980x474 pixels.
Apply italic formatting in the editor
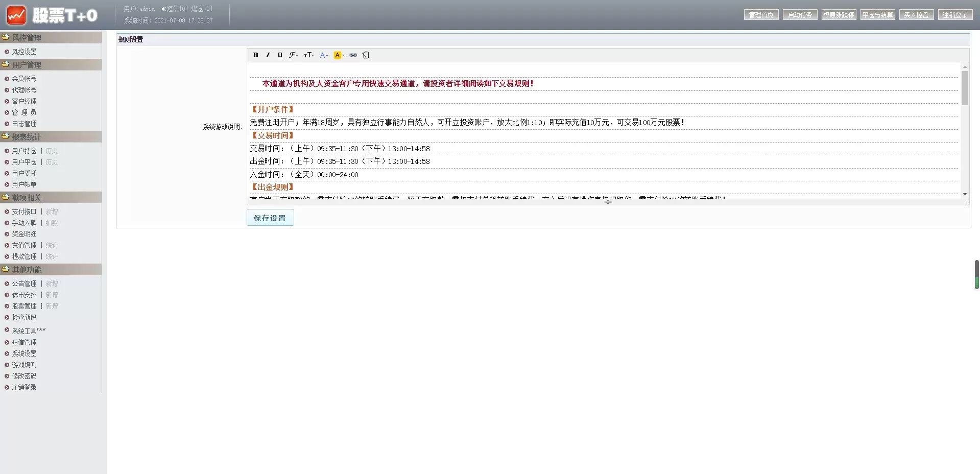[x=268, y=55]
